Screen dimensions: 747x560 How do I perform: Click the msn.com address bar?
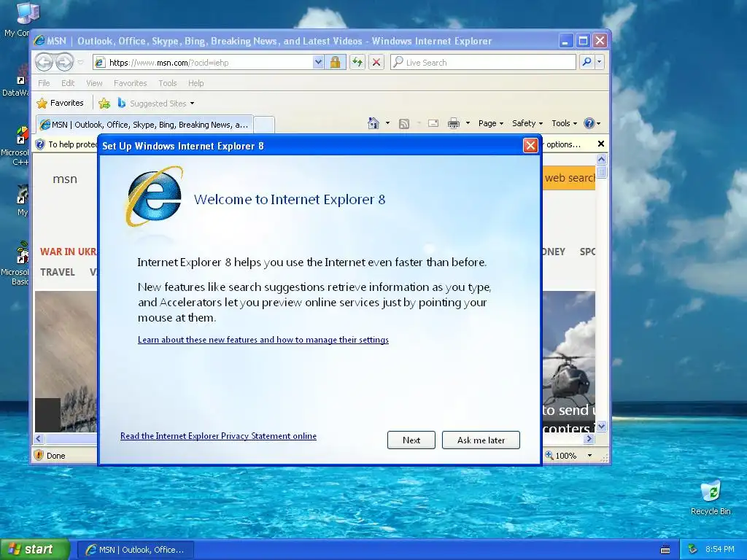point(203,63)
